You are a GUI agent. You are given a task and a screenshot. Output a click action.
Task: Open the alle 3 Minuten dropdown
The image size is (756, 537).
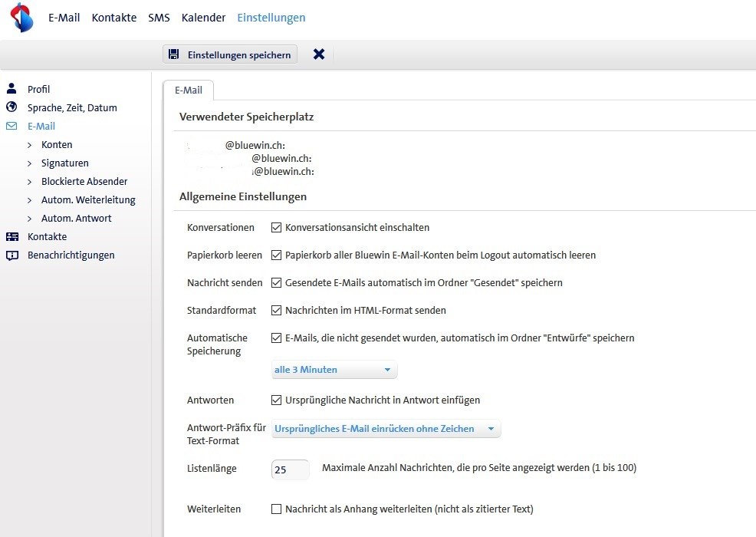(334, 370)
